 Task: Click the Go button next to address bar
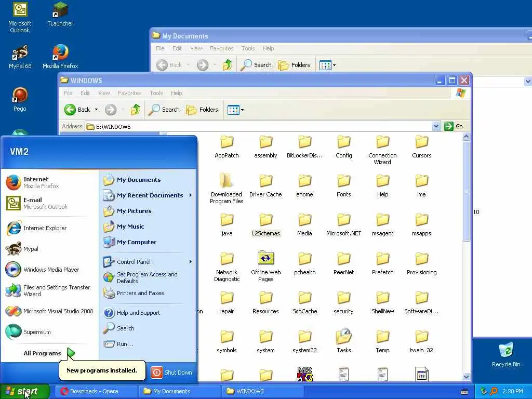coord(454,126)
